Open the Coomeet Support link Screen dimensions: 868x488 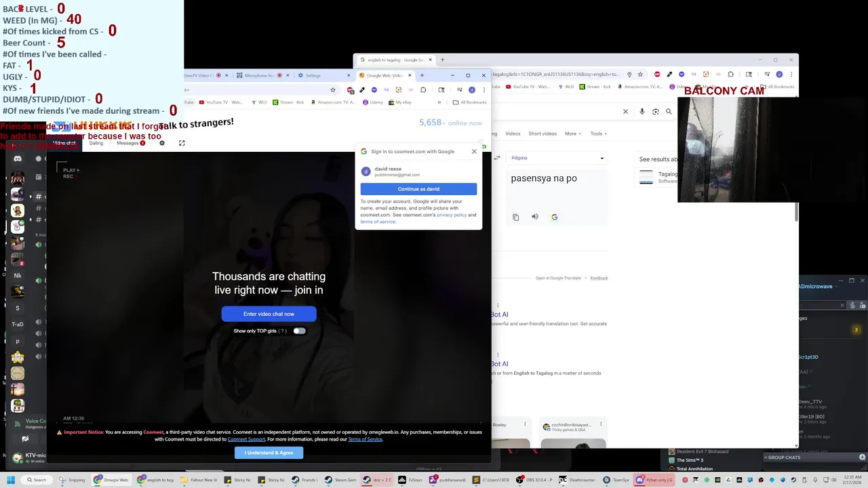pos(246,439)
